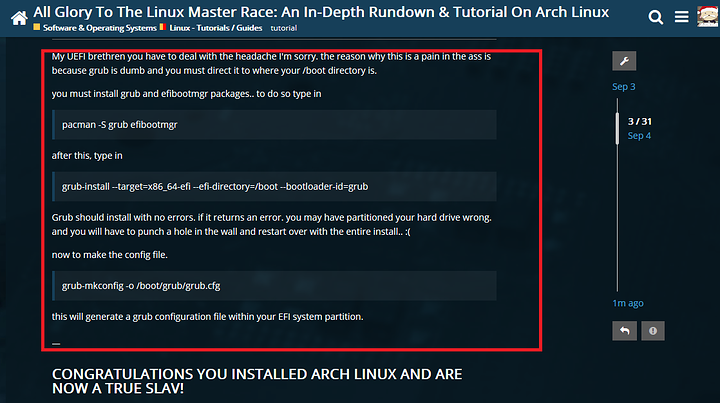Open the user avatar profile menu
720x403 pixels.
(705, 17)
